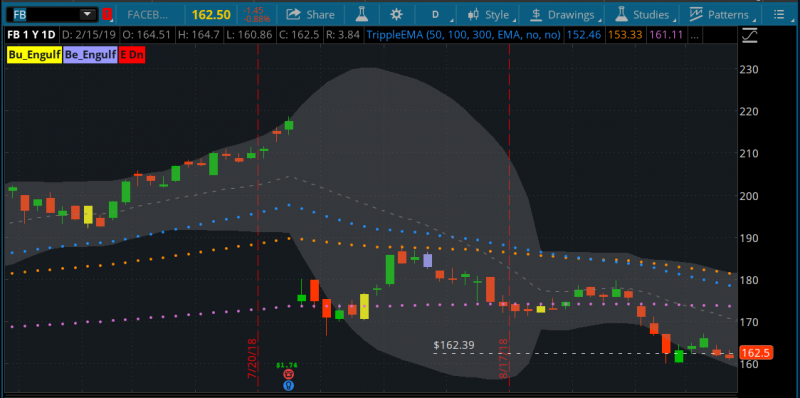800x398 pixels.
Task: Click the Be_Engulf purple label
Action: click(90, 54)
